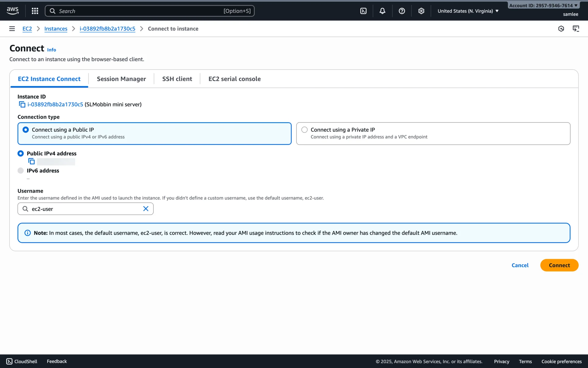The image size is (588, 368).
Task: Toggle the side navigation hamburger menu
Action: click(x=12, y=29)
